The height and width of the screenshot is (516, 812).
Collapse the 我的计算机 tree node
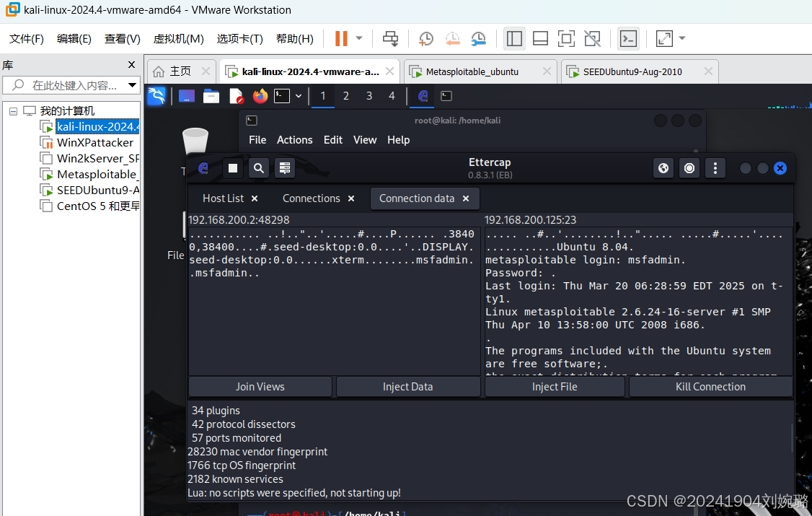click(x=14, y=111)
